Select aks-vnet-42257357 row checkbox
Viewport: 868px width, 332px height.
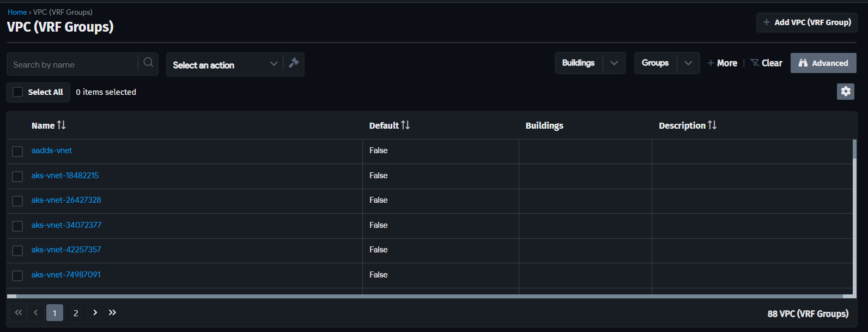pos(17,250)
